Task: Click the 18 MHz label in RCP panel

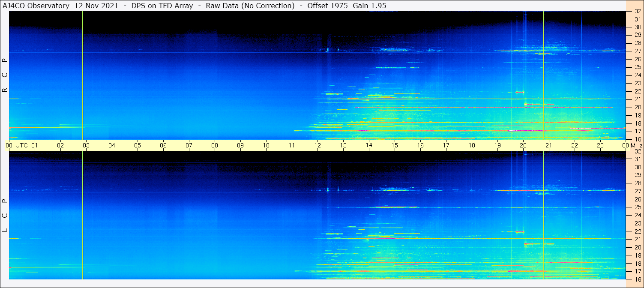Action: 638,123
